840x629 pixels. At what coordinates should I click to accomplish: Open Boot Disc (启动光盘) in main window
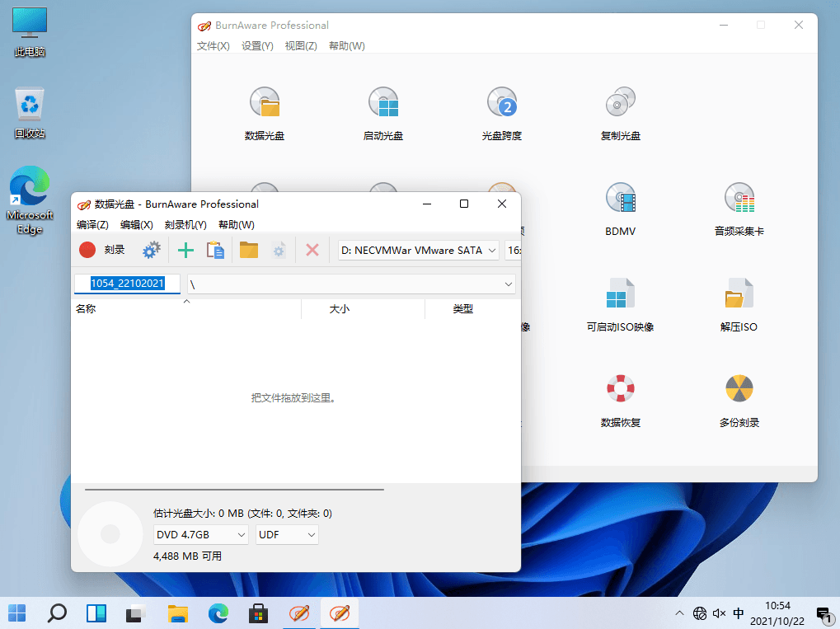(x=383, y=113)
